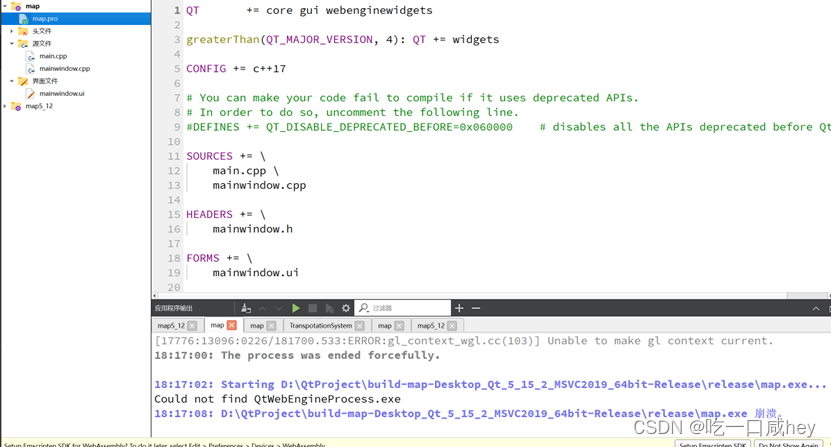Open leftmost map5_12 output tab

coord(171,326)
